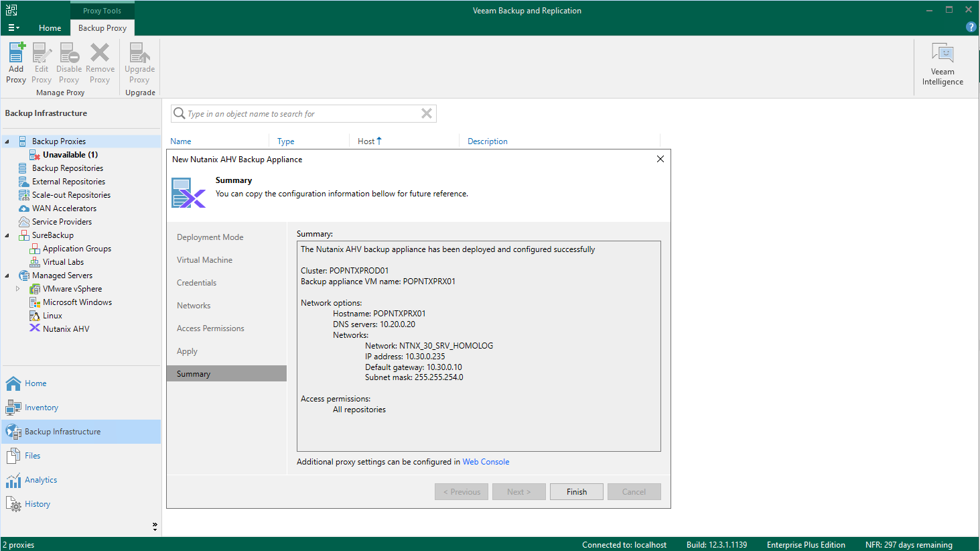Click the Analytics chart icon
This screenshot has width=980, height=551.
(x=13, y=480)
